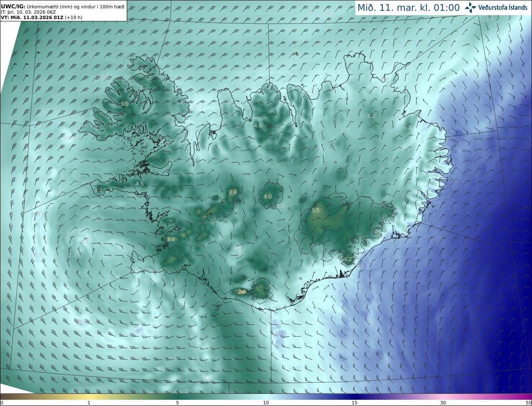Click the map value 3.4 in southwest Iceland
Image resolution: width=532 pixels, height=406 pixels.
coord(171,240)
